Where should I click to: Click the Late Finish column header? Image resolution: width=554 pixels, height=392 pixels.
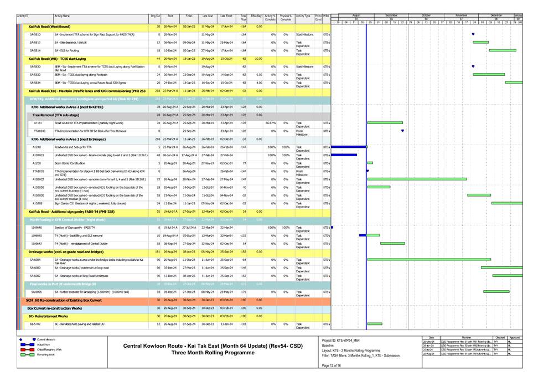(226, 17)
